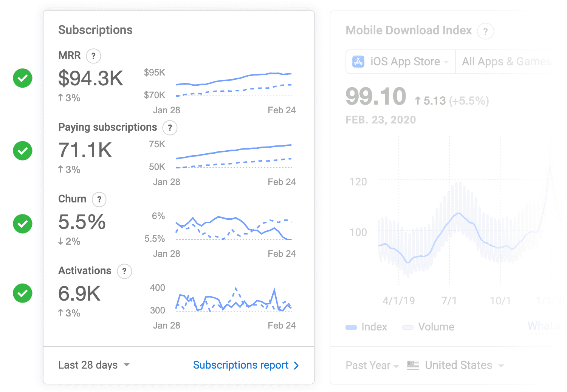Click the United States flag icon
This screenshot has width=567, height=392.
[x=412, y=365]
